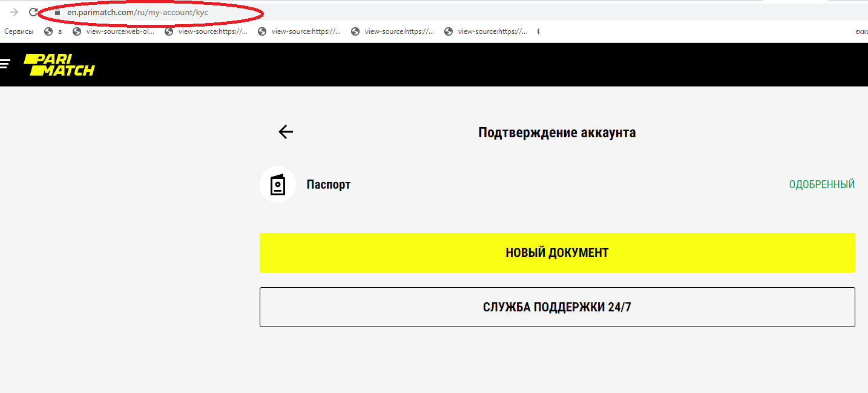Viewport: 868px width, 393px height.
Task: Click the Подтверждение аккаунта heading
Action: coord(557,132)
